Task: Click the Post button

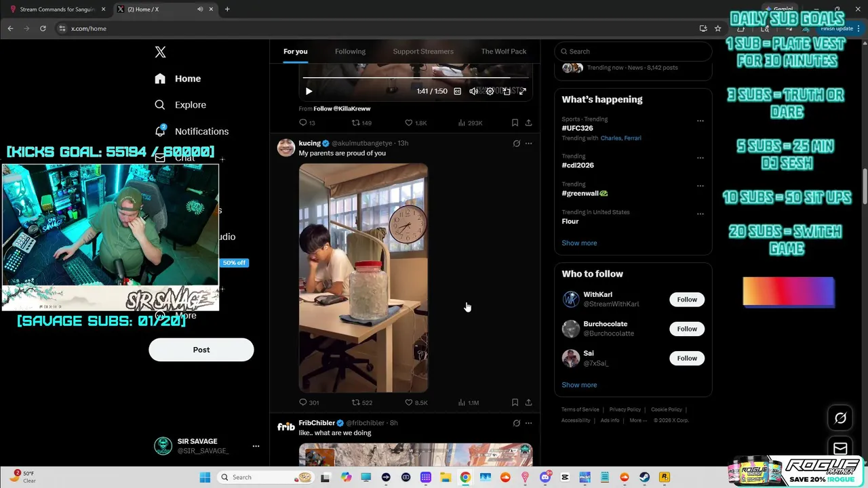Action: [x=201, y=350]
